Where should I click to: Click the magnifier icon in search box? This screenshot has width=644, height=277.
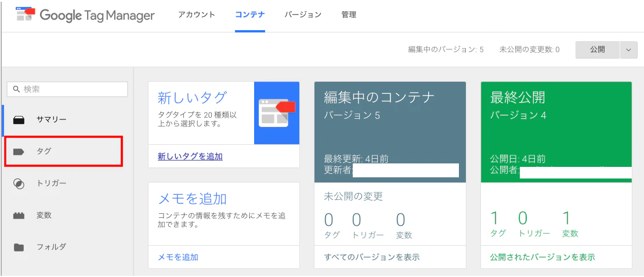click(16, 89)
